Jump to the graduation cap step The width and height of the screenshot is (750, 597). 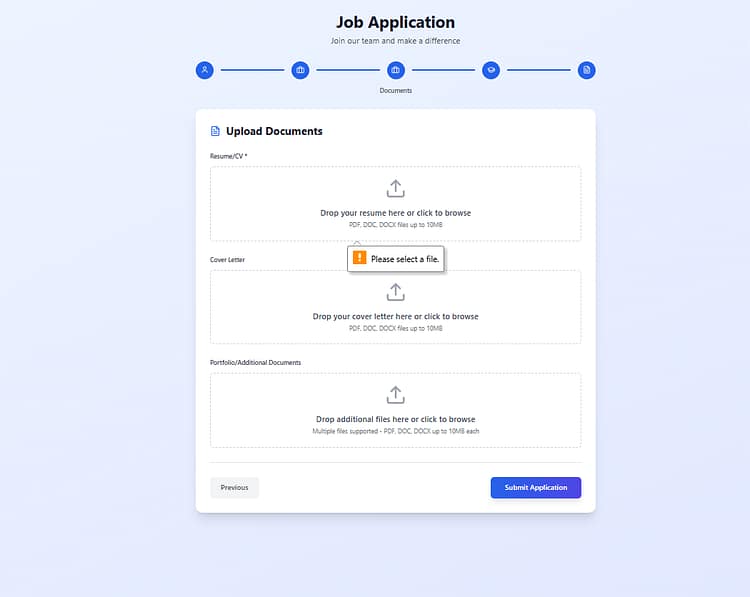click(x=491, y=70)
